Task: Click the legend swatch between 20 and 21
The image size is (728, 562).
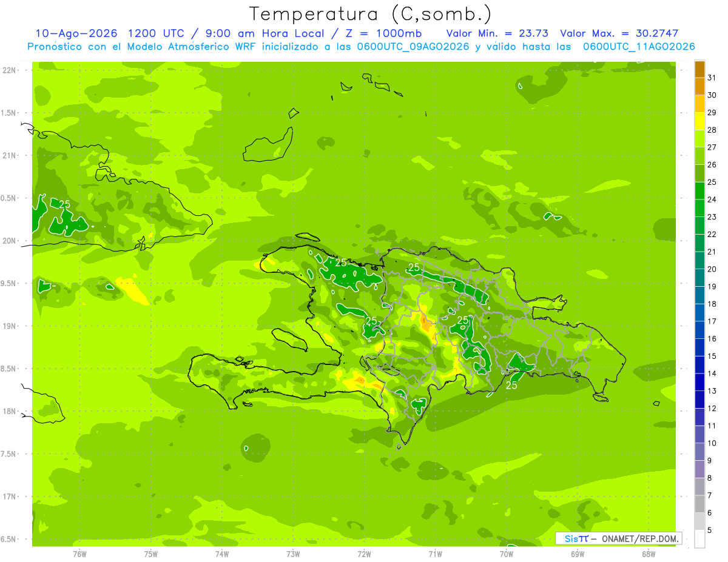Action: [x=699, y=261]
